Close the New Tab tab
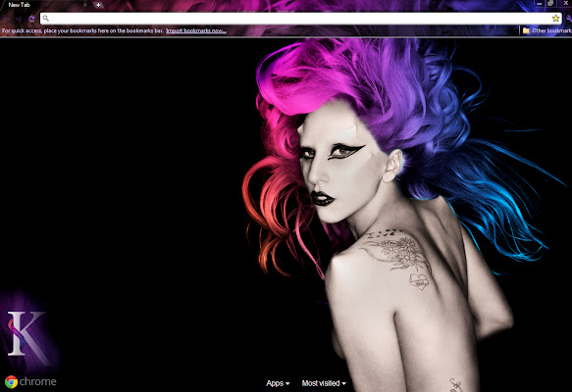Image resolution: width=572 pixels, height=392 pixels. coord(85,5)
